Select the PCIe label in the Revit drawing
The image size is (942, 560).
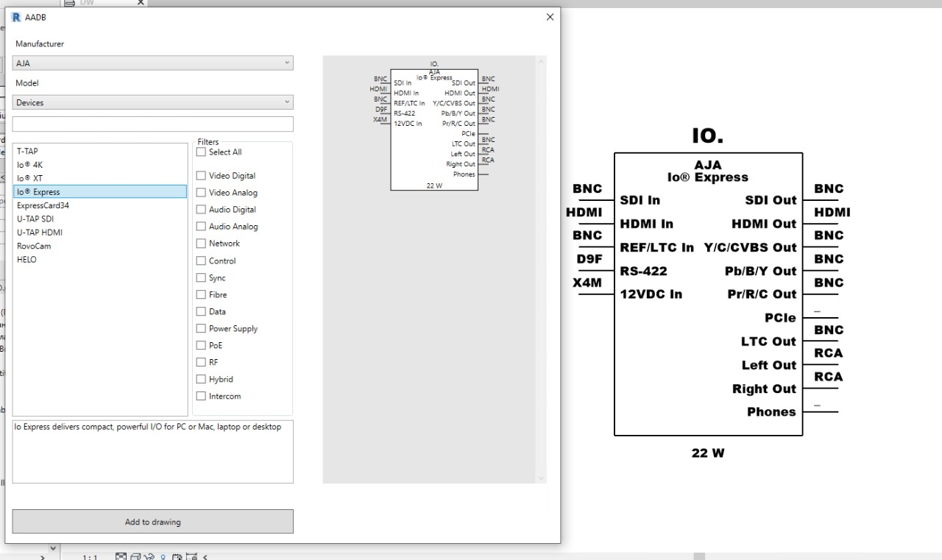tap(781, 318)
